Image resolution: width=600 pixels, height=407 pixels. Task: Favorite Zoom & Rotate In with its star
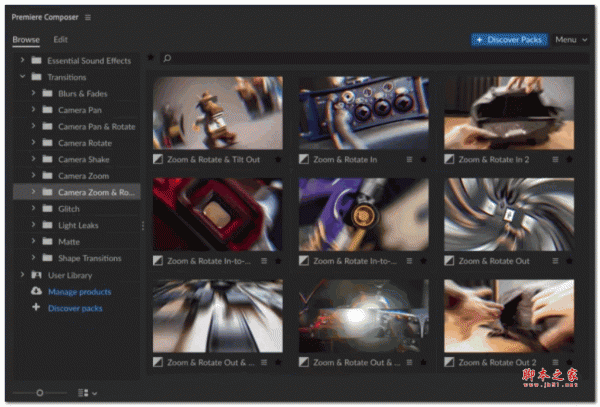424,160
